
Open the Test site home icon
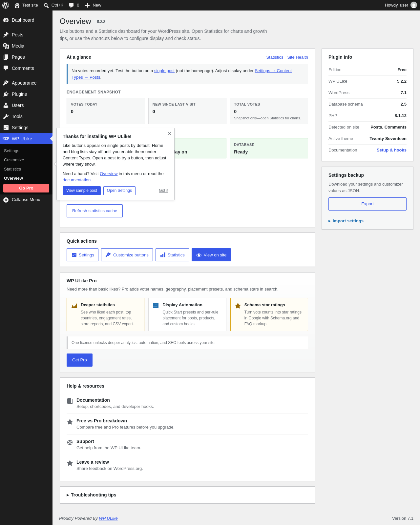pos(17,5)
